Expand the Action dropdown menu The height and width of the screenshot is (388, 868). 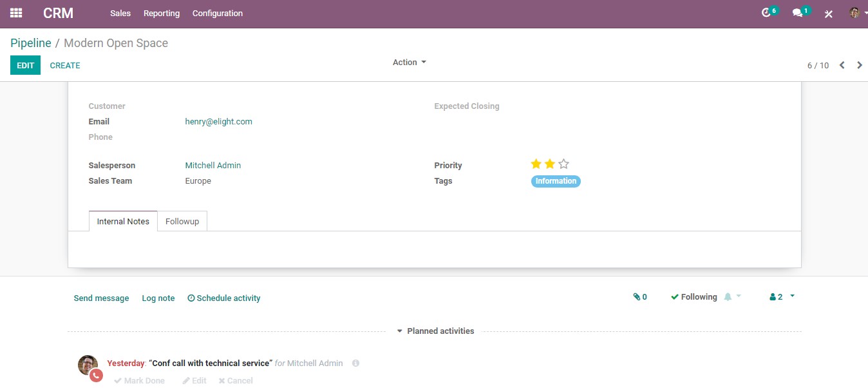(x=410, y=63)
